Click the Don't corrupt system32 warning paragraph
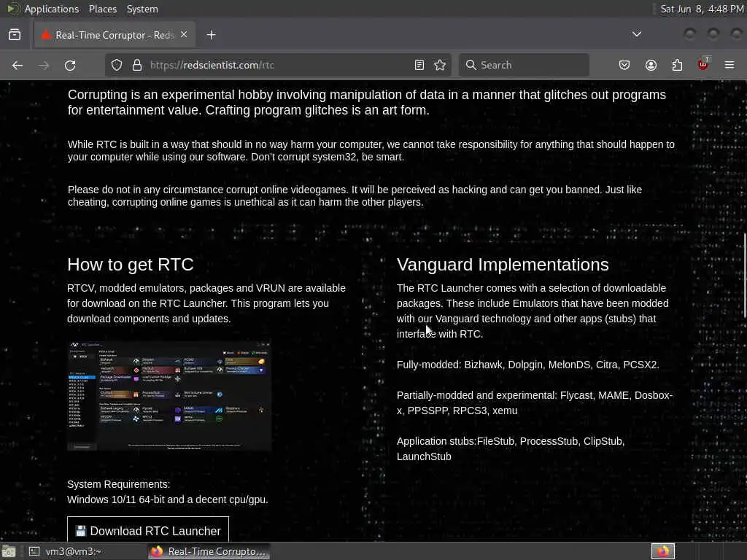Viewport: 747px width, 560px height. click(x=371, y=150)
